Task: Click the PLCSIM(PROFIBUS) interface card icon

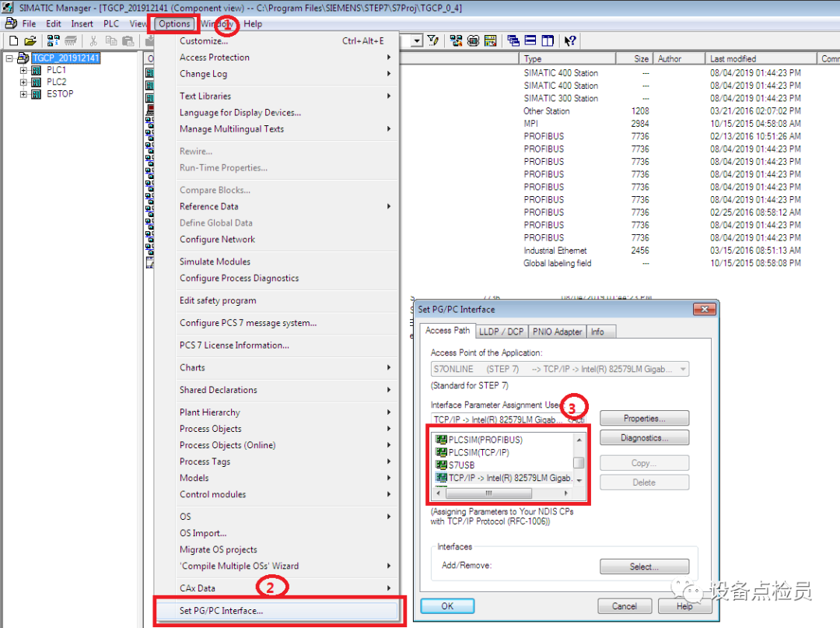Action: point(442,440)
